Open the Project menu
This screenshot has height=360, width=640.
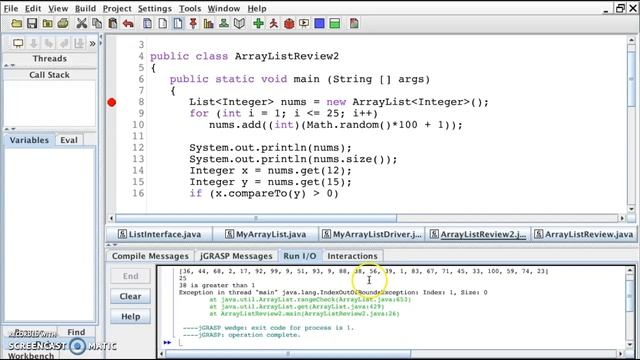pos(117,8)
